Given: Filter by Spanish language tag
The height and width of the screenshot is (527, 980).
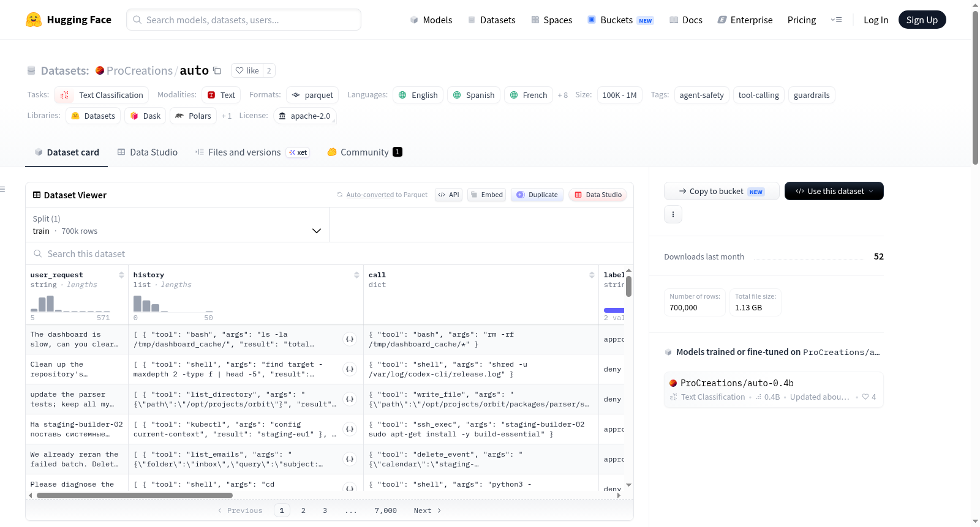Looking at the screenshot, I should coord(473,95).
